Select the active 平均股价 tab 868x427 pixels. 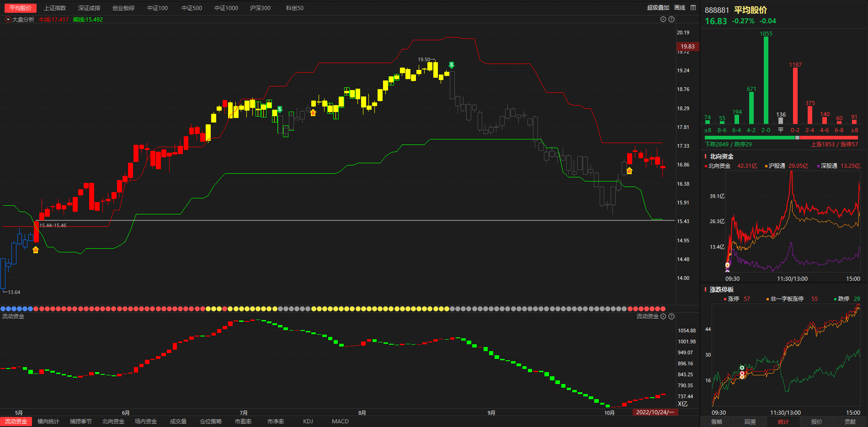click(21, 8)
